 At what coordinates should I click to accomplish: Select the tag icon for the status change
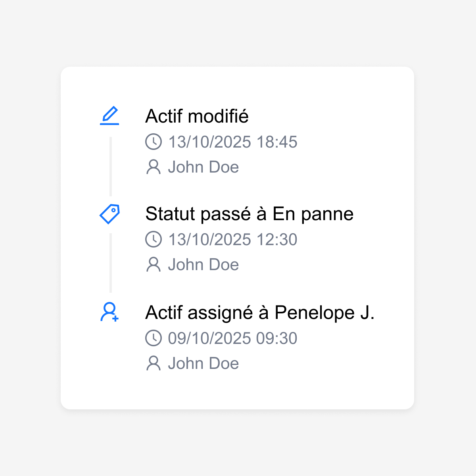109,213
